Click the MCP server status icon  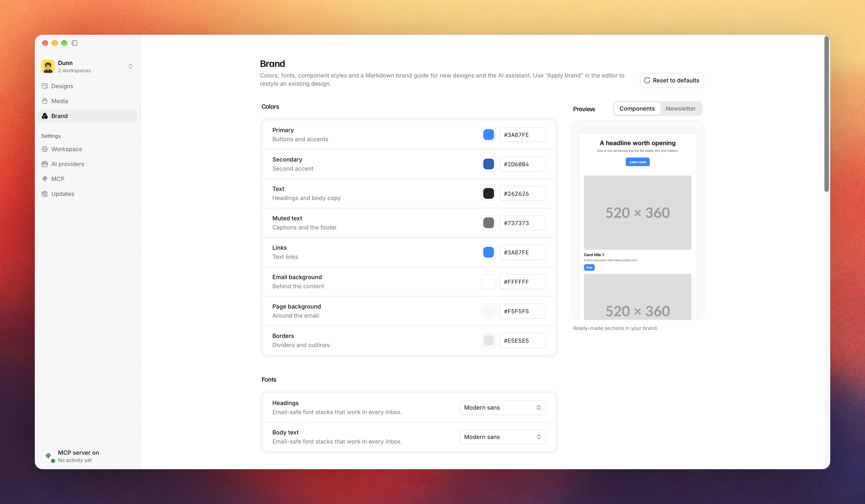coord(48,456)
